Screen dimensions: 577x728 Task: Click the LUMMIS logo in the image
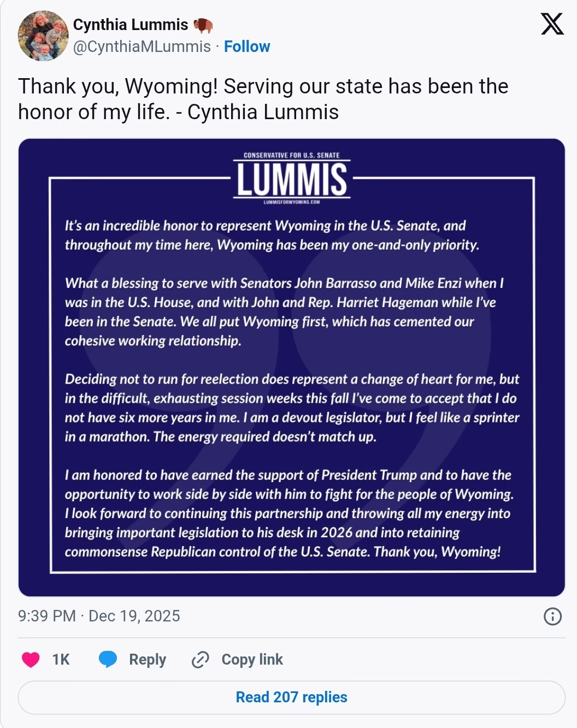292,180
